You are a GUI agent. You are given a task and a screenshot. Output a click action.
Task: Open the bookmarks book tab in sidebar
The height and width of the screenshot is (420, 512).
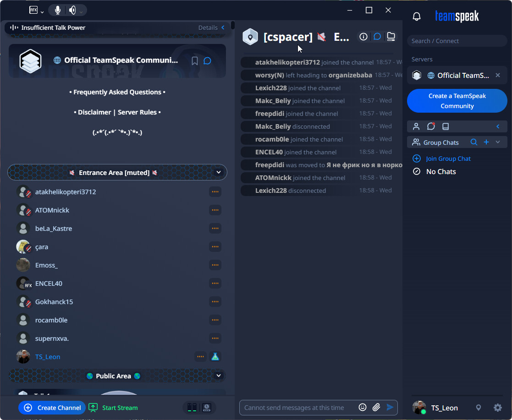pos(446,126)
